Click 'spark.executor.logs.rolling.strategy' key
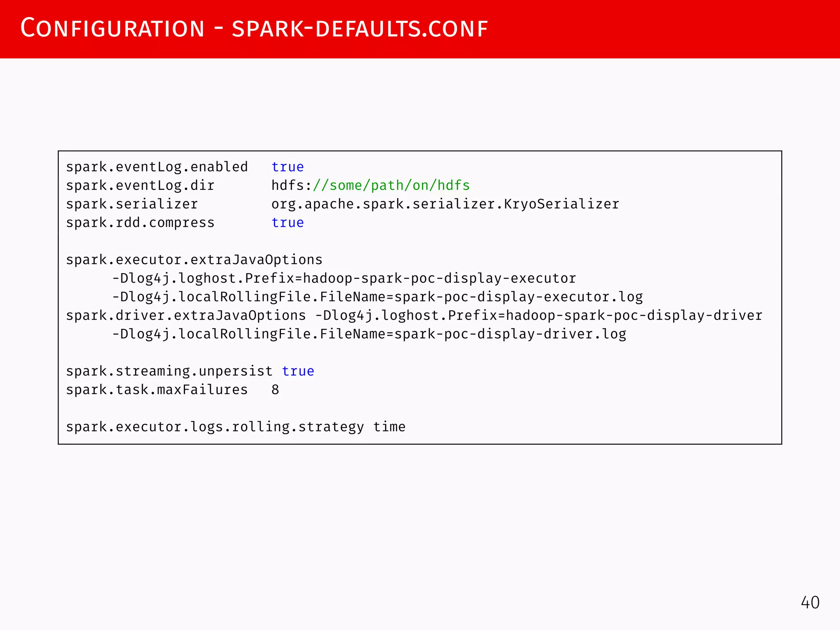Image resolution: width=840 pixels, height=630 pixels. (x=215, y=427)
